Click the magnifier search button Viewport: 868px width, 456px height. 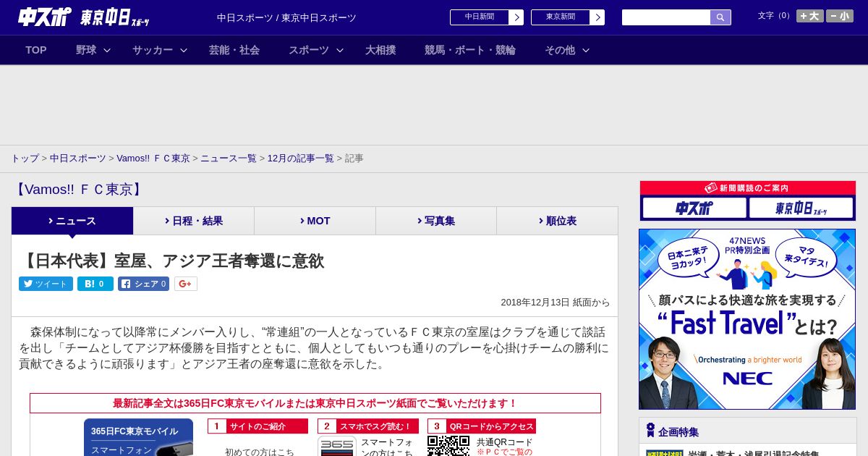pyautogui.click(x=720, y=17)
